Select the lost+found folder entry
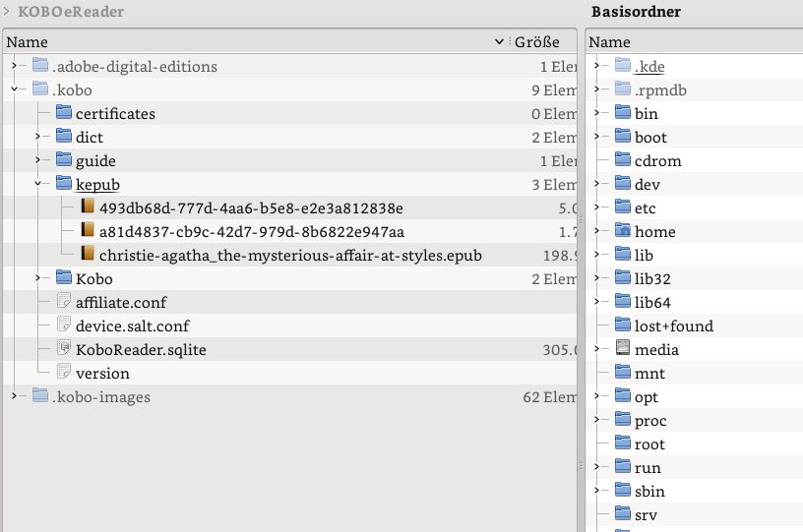The height and width of the screenshot is (532, 803). 673,325
